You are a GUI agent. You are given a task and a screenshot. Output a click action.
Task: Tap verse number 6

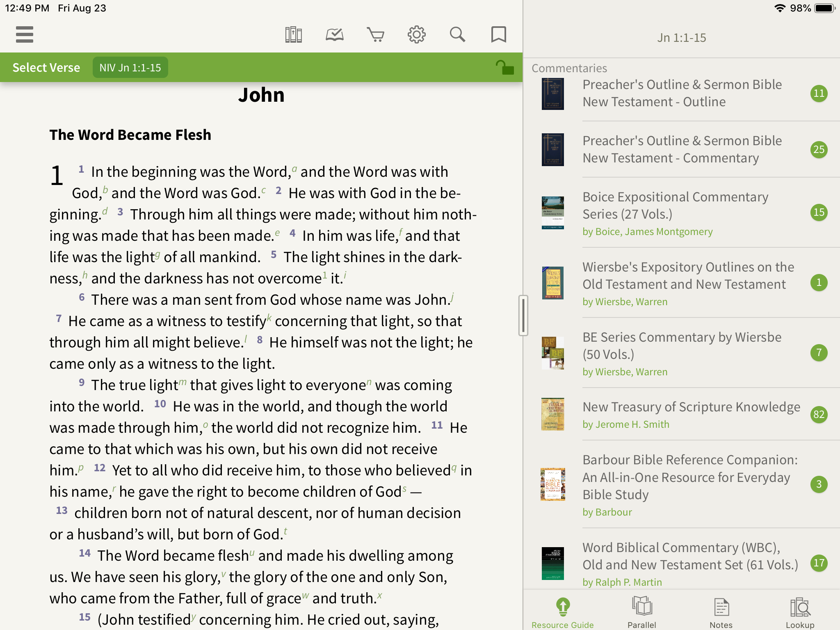82,297
